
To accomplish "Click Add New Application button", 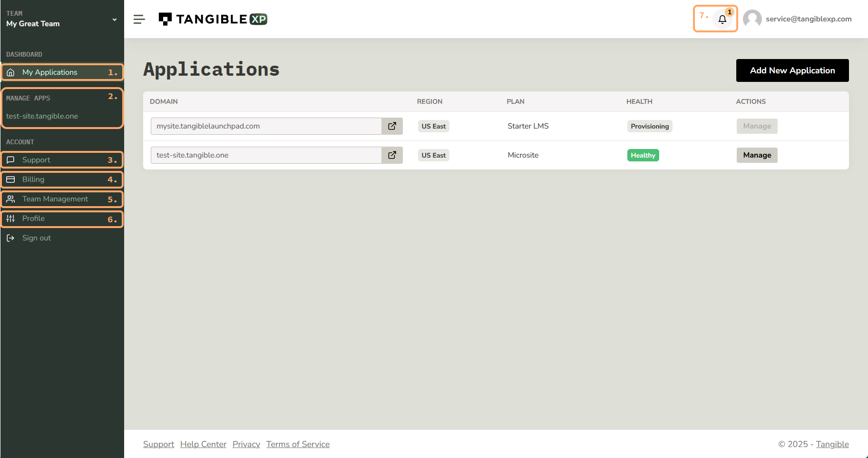I will pos(792,70).
